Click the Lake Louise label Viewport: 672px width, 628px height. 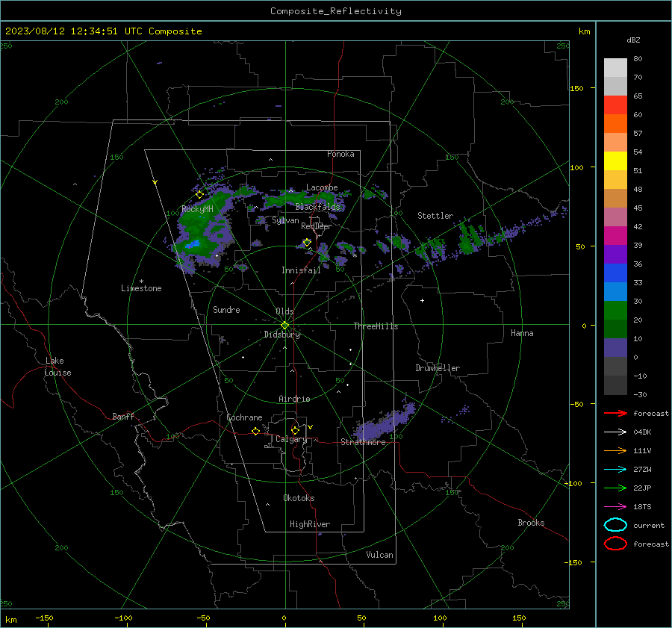(x=57, y=367)
